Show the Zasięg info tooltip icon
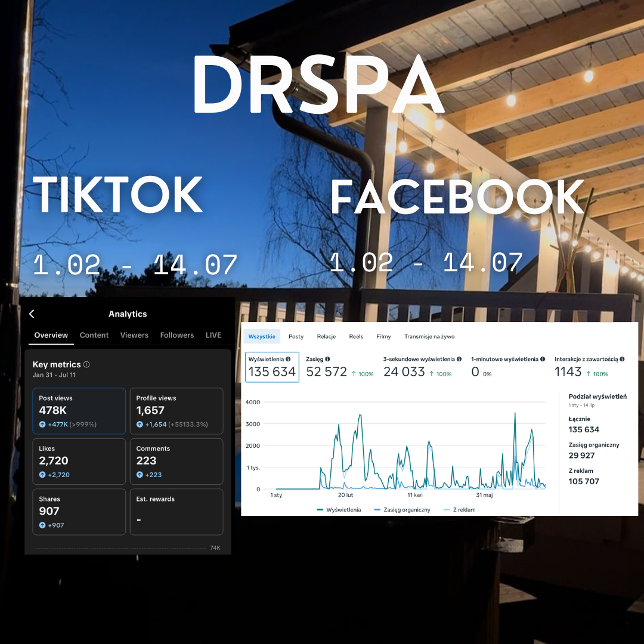644x644 pixels. [x=327, y=359]
